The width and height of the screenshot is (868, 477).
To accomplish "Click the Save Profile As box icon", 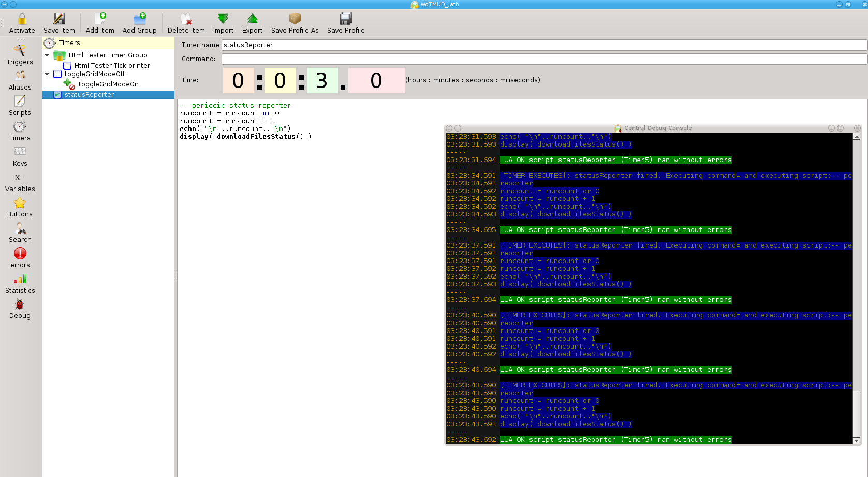I will 295,19.
